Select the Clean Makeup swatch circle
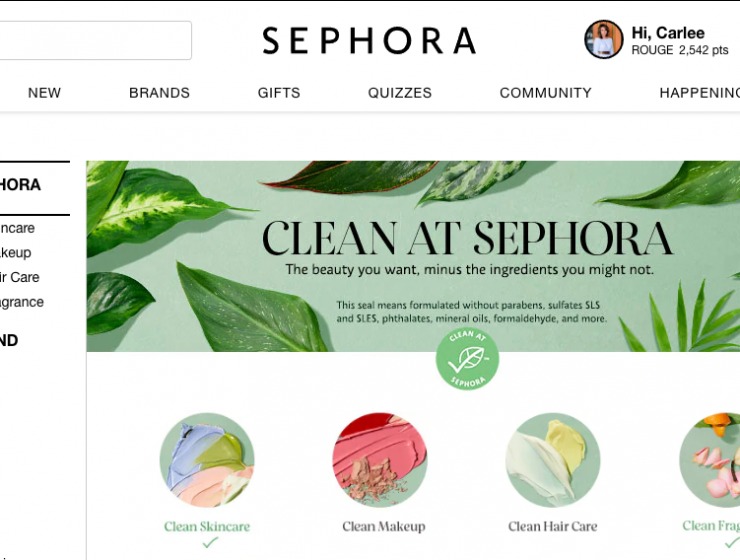Screen dimensions: 740x560 (x=380, y=460)
